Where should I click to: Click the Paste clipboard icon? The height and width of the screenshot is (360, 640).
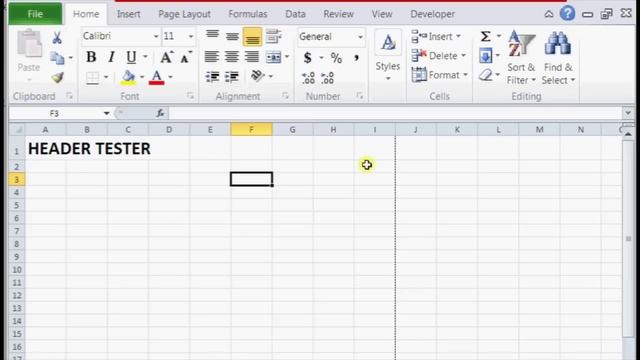tap(29, 45)
